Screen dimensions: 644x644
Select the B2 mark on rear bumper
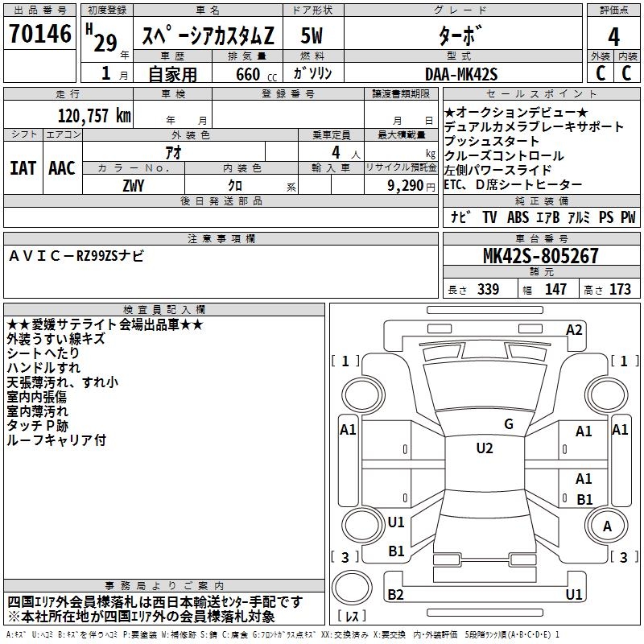395,594
